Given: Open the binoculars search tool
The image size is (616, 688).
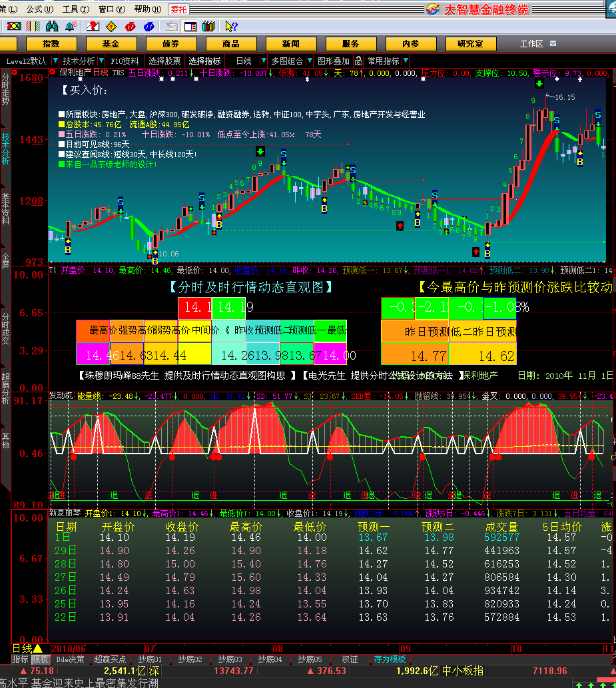Looking at the screenshot, I should (x=52, y=27).
